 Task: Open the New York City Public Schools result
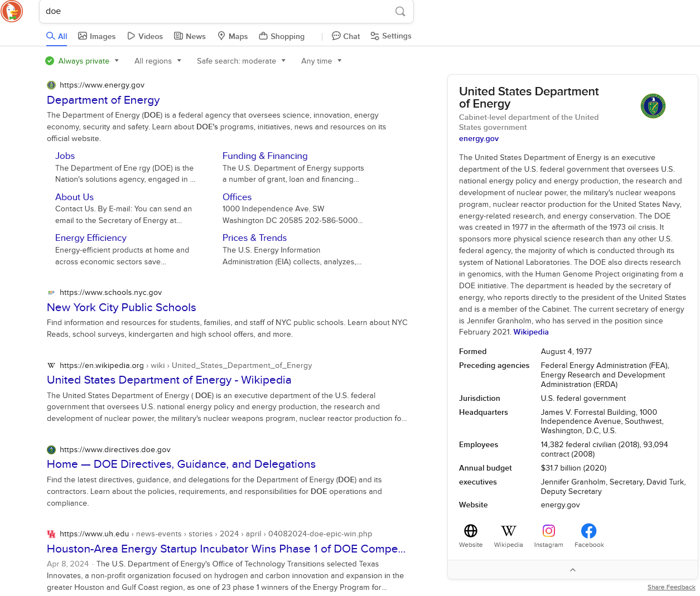122,308
